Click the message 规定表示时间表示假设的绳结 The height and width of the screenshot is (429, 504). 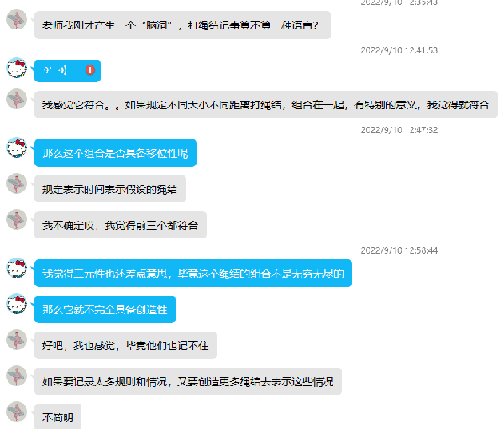click(x=110, y=189)
